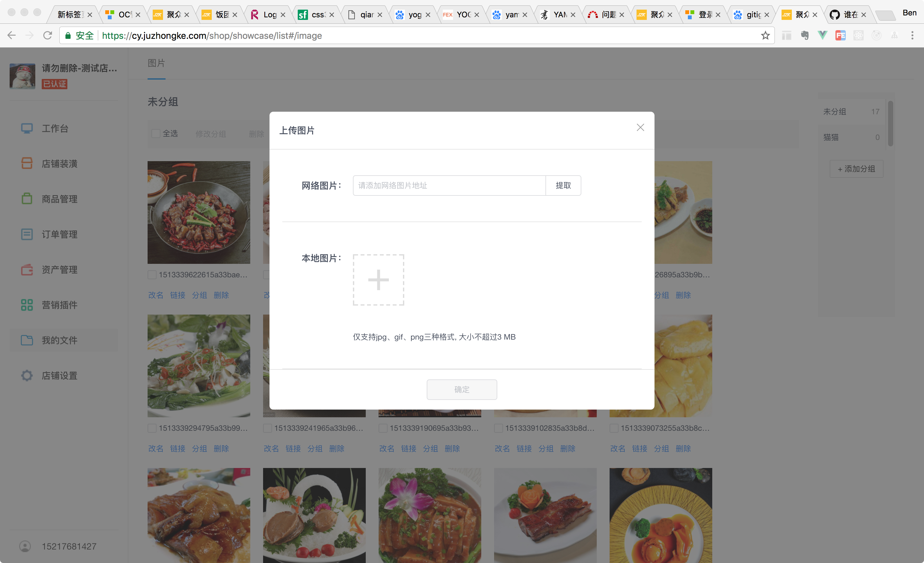Viewport: 924px width, 563px height.
Task: Go back with the browser back arrow
Action: click(12, 36)
